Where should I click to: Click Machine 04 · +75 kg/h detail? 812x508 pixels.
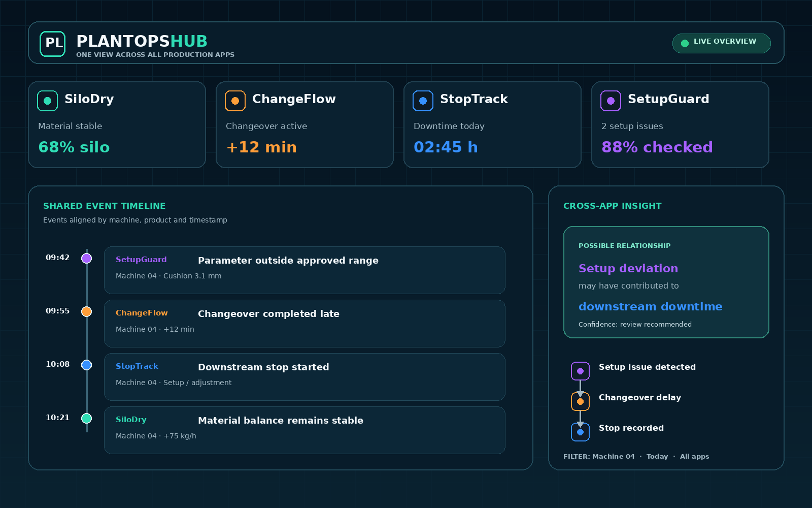(156, 436)
